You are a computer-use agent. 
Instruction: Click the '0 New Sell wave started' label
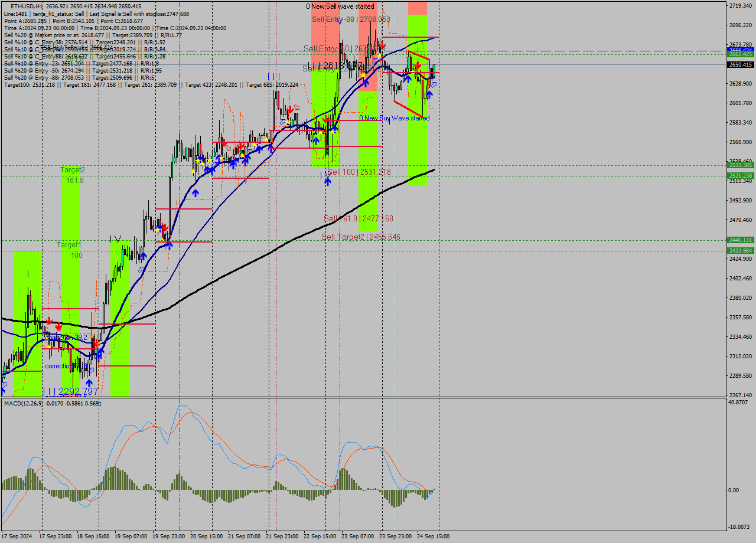pos(340,6)
